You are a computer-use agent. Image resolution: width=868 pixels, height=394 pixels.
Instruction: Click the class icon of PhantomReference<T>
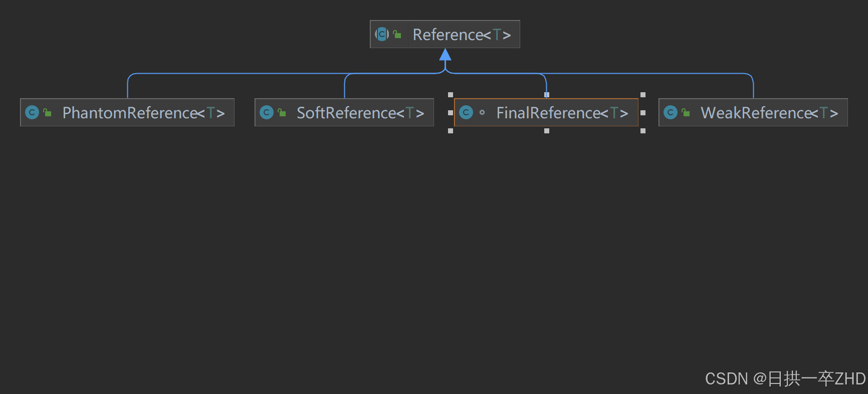(x=32, y=112)
